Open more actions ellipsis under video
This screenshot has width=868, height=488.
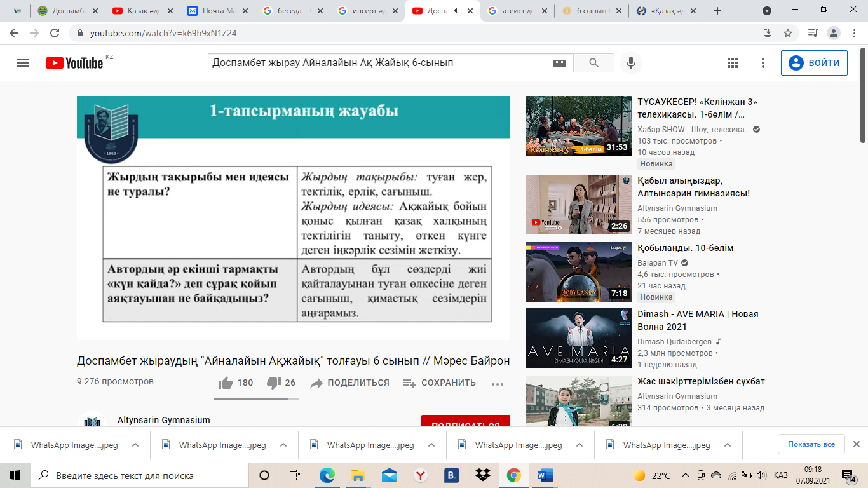497,383
